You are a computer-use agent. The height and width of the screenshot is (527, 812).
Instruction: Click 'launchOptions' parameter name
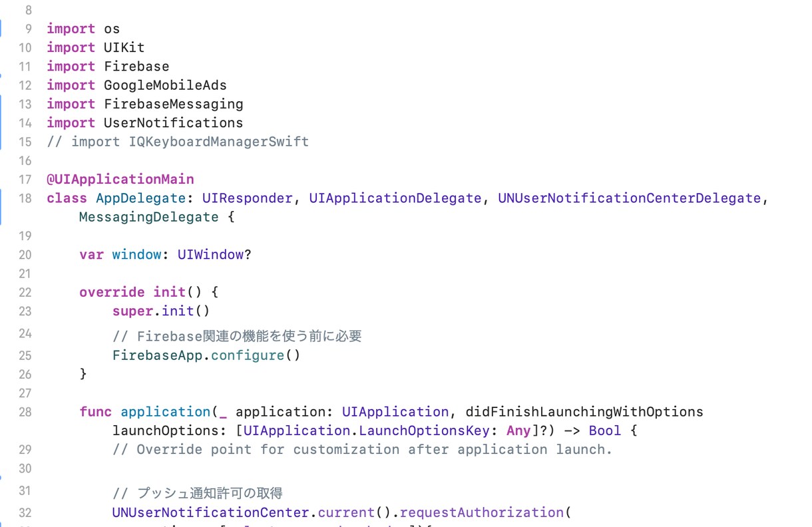[x=165, y=431]
